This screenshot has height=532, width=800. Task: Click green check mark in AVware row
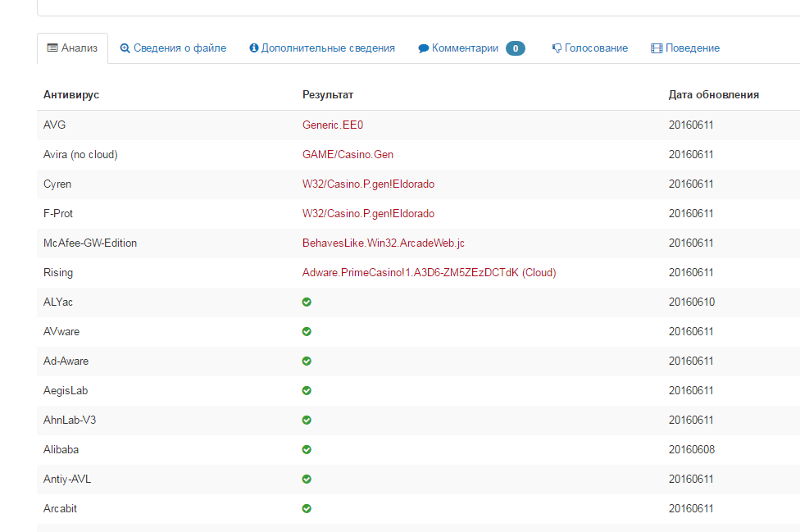pyautogui.click(x=307, y=331)
